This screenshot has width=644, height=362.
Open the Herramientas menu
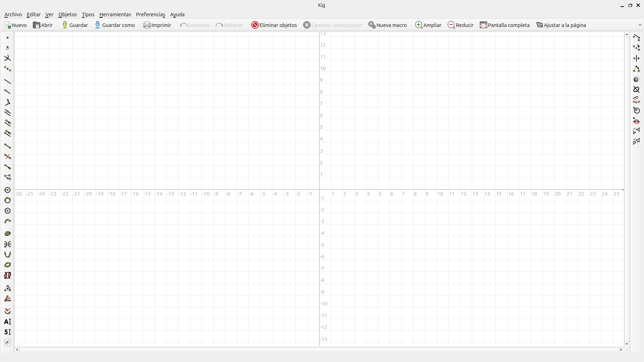click(115, 15)
